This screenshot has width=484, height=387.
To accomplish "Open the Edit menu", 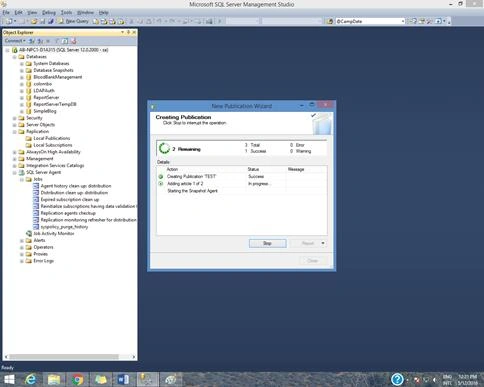I will [18, 12].
